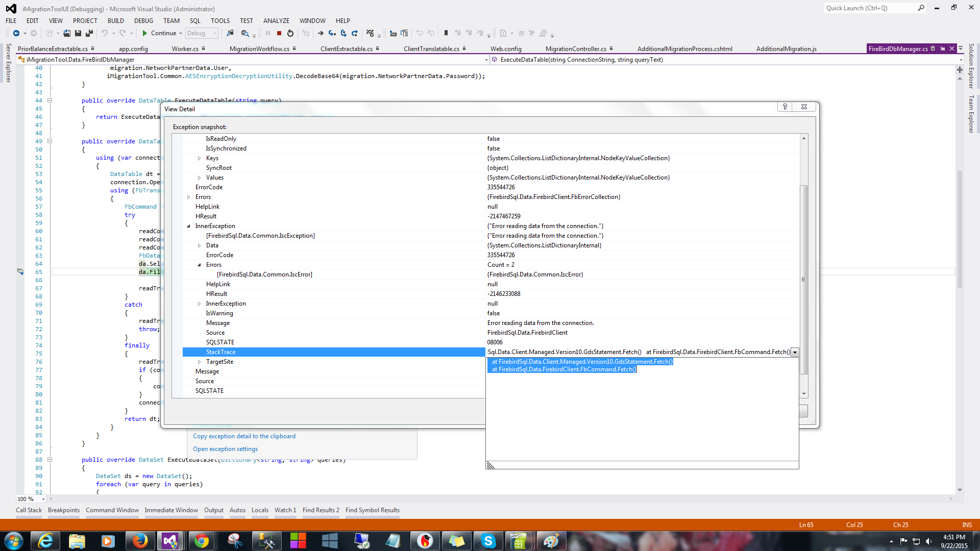Click Continue green play button
The height and width of the screenshot is (551, 980).
(x=145, y=33)
